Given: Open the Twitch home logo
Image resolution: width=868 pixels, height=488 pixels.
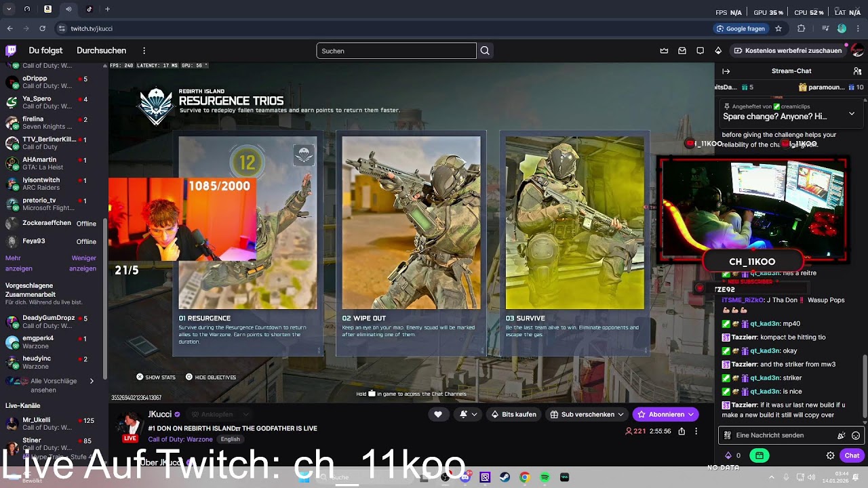Looking at the screenshot, I should click(x=12, y=51).
